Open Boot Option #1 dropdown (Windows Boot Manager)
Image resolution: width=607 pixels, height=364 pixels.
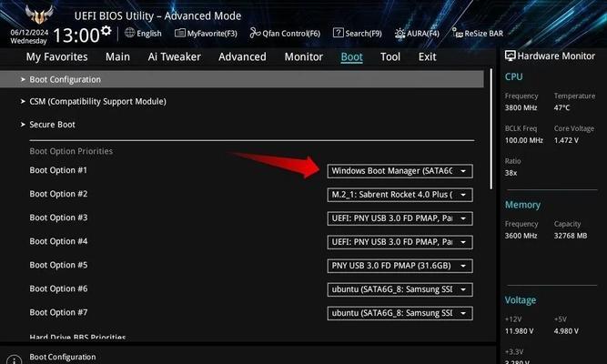(x=400, y=171)
